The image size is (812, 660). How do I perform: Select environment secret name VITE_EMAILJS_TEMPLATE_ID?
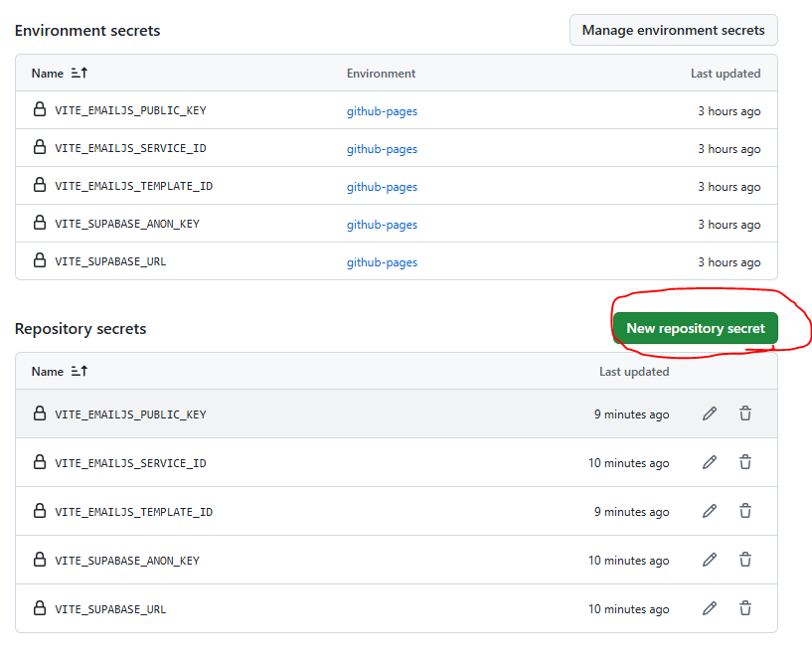[x=133, y=186]
